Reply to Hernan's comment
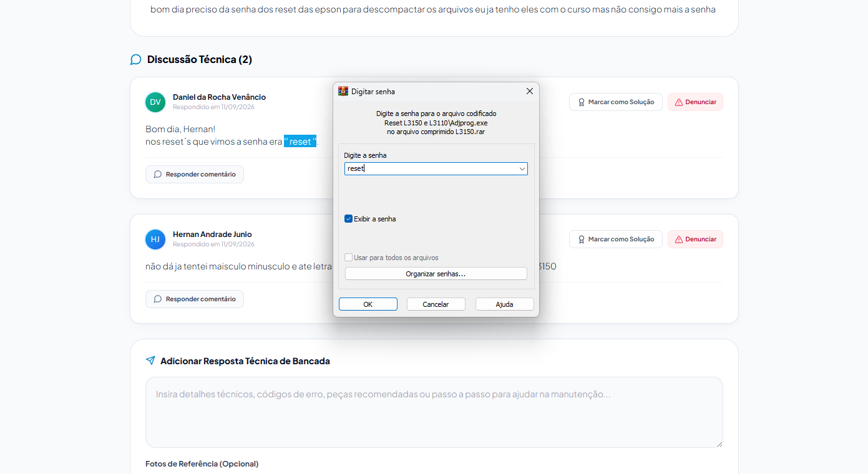This screenshot has width=868, height=474. click(x=195, y=299)
